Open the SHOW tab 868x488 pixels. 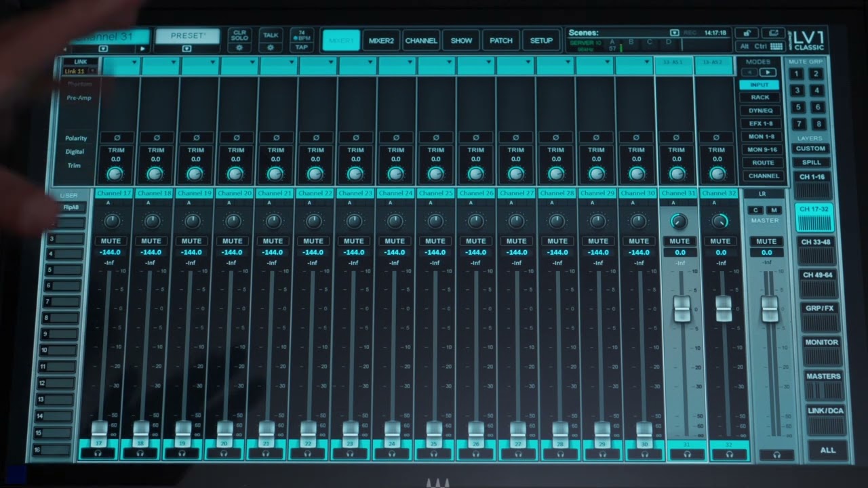tap(461, 41)
